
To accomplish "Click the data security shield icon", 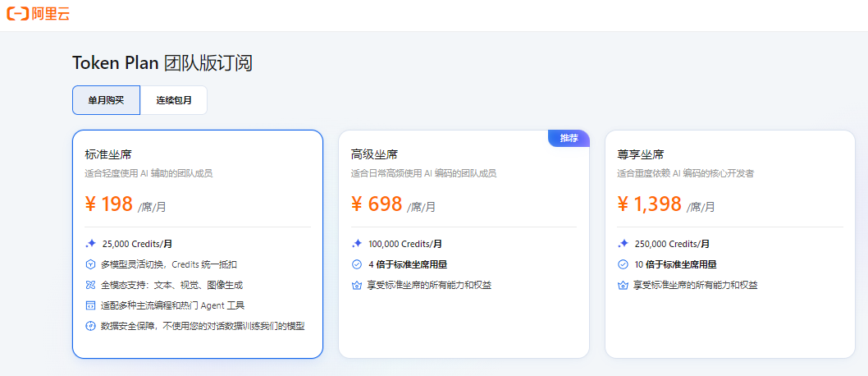I will [x=90, y=326].
